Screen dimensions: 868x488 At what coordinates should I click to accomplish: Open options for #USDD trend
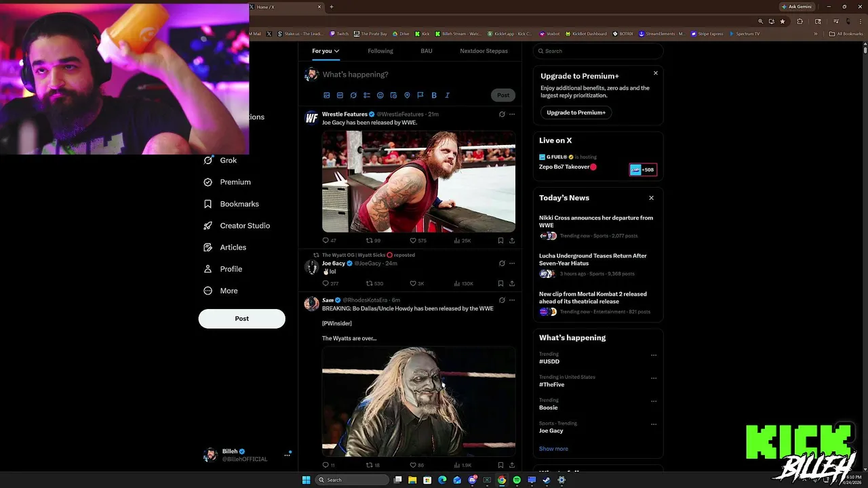pyautogui.click(x=654, y=355)
